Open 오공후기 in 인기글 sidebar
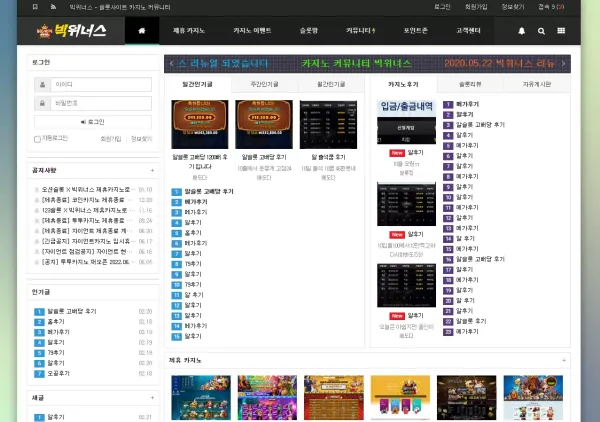600x422 pixels. tap(59, 373)
